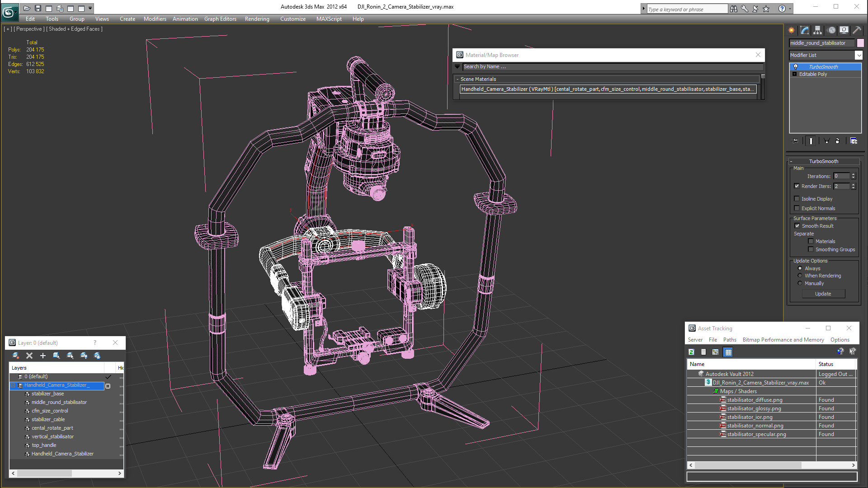The width and height of the screenshot is (868, 488).
Task: Click Create New Layer icon in Layer dialog
Action: (x=16, y=356)
